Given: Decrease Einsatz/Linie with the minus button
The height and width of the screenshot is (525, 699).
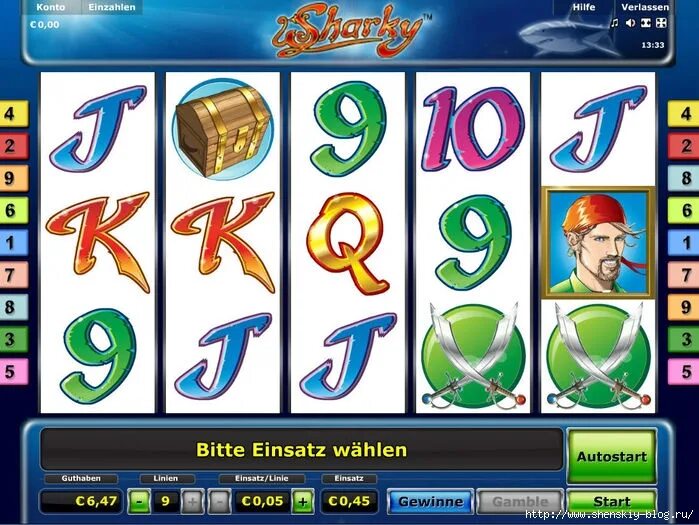Looking at the screenshot, I should [x=220, y=502].
